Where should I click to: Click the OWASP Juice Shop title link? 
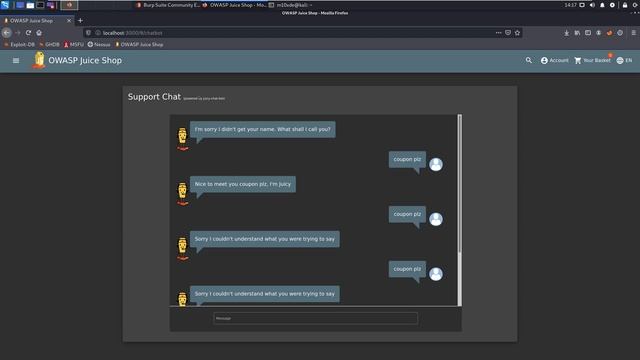coord(85,60)
